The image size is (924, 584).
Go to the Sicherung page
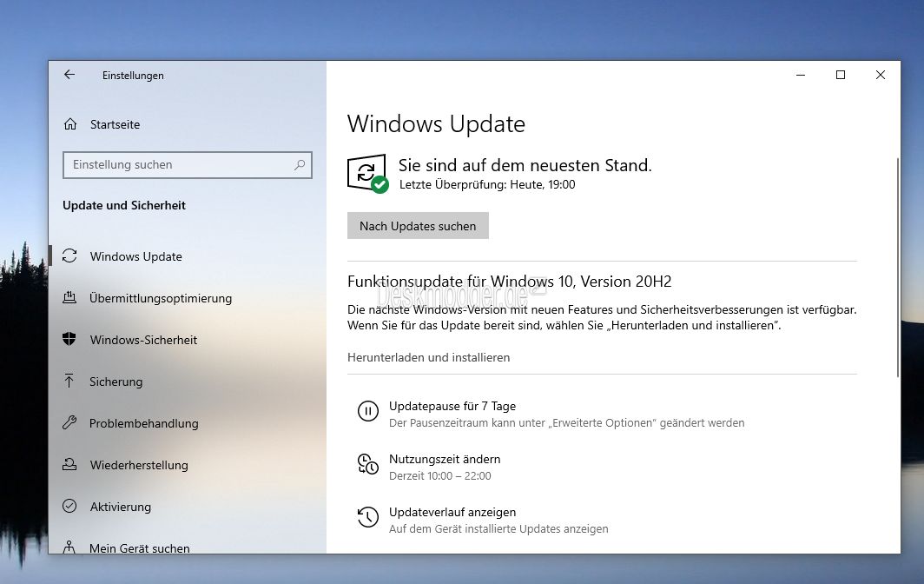(116, 382)
